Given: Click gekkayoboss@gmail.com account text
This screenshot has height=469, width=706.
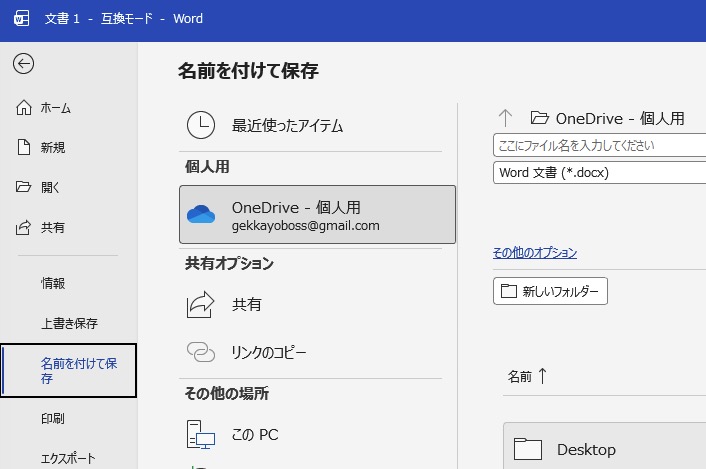Looking at the screenshot, I should tap(306, 225).
